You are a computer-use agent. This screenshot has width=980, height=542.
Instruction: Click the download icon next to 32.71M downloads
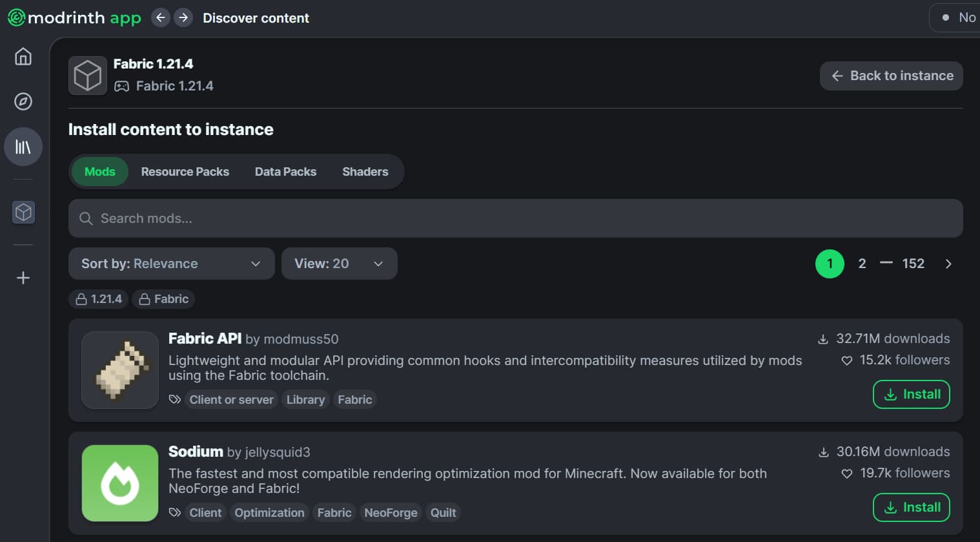[823, 339]
